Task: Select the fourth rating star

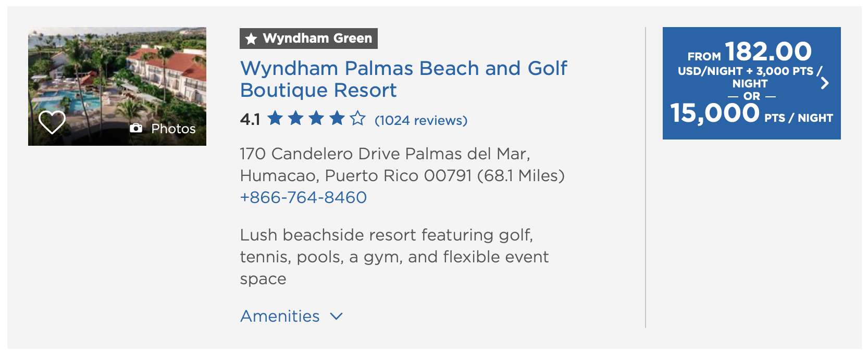Action: [337, 119]
